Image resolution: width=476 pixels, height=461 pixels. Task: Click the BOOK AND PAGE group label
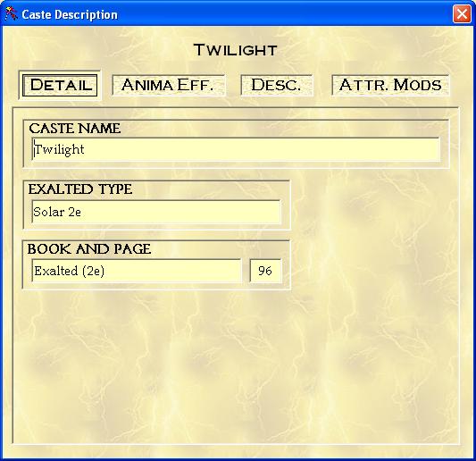coord(89,249)
